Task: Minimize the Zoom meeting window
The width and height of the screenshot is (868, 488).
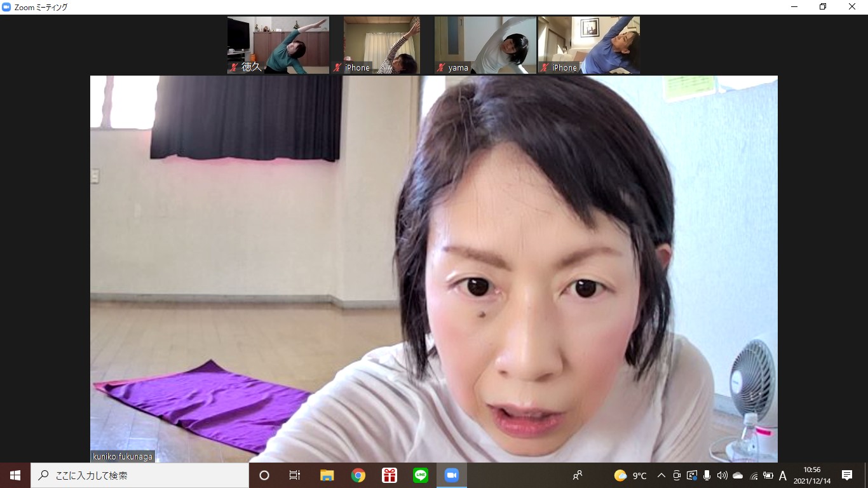Action: tap(795, 7)
